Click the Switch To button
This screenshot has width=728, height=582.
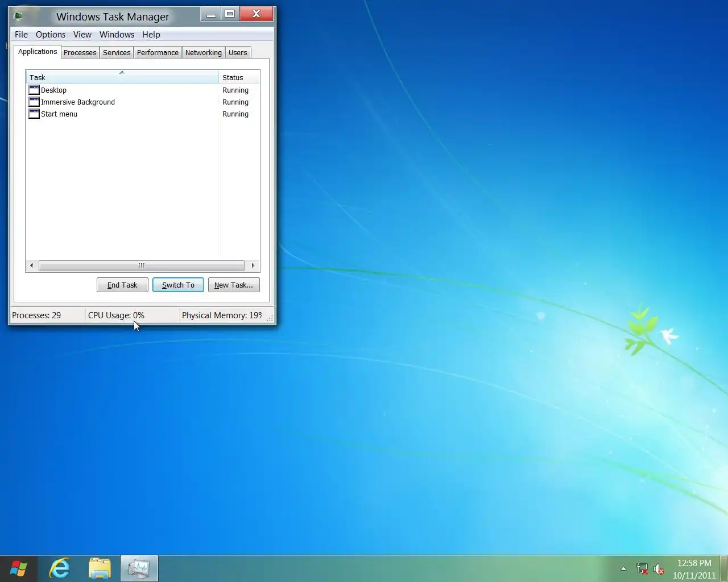(x=178, y=285)
